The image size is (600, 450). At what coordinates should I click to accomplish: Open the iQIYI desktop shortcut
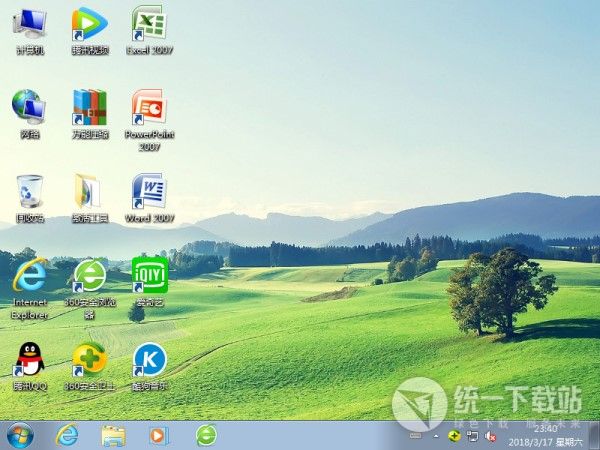point(150,282)
